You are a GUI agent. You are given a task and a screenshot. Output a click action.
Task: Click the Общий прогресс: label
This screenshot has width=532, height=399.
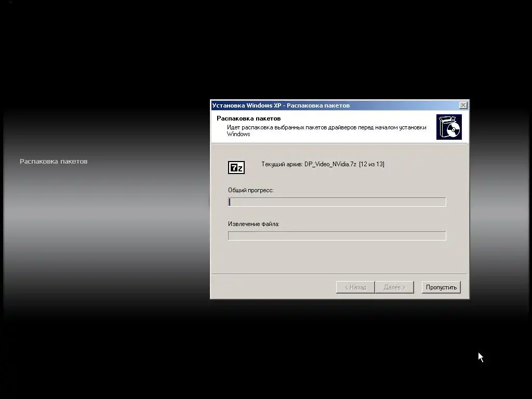[251, 190]
